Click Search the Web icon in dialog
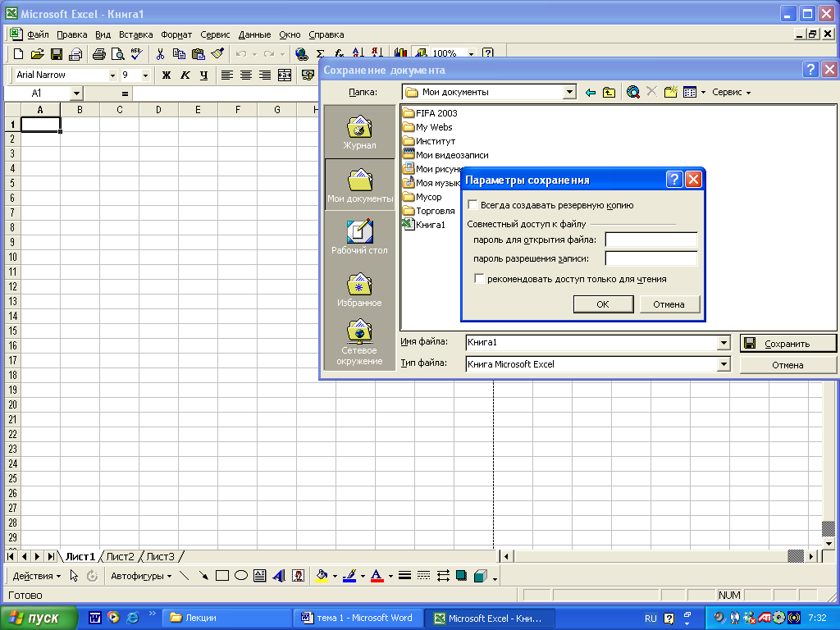The image size is (840, 630). [x=632, y=92]
